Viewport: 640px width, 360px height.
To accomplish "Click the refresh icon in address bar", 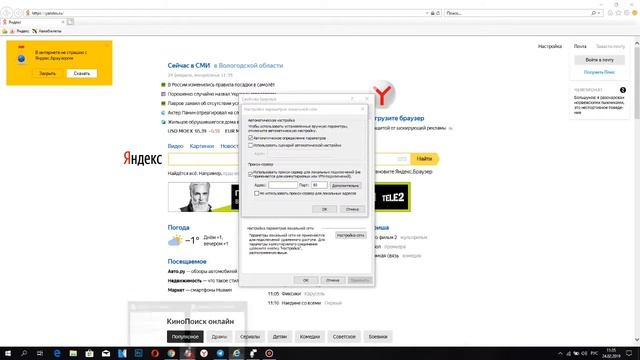I will 438,13.
